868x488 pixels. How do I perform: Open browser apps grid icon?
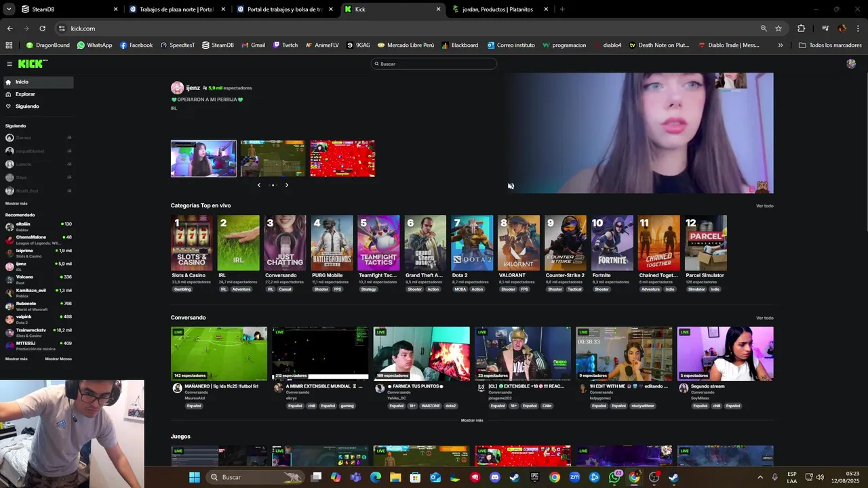pos(9,45)
